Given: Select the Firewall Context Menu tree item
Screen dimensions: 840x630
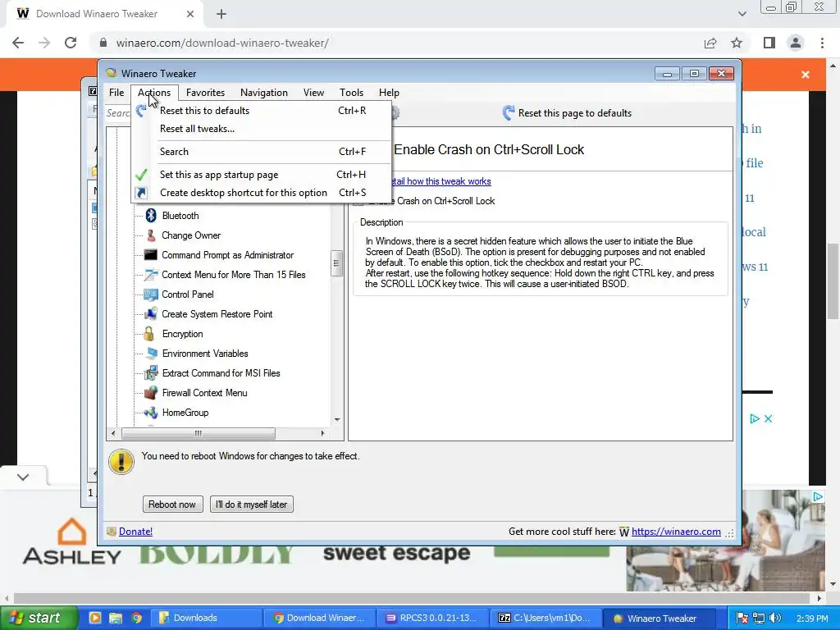Looking at the screenshot, I should click(x=204, y=393).
